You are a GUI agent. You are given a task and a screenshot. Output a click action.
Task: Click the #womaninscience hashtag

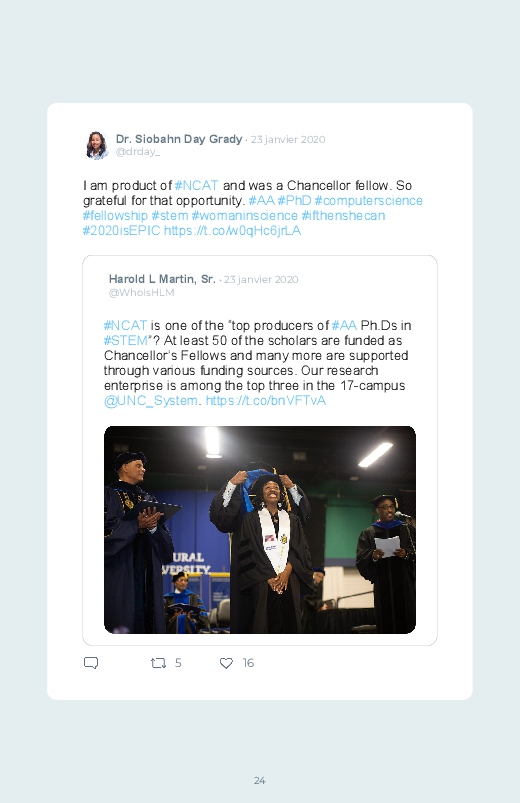click(x=244, y=216)
